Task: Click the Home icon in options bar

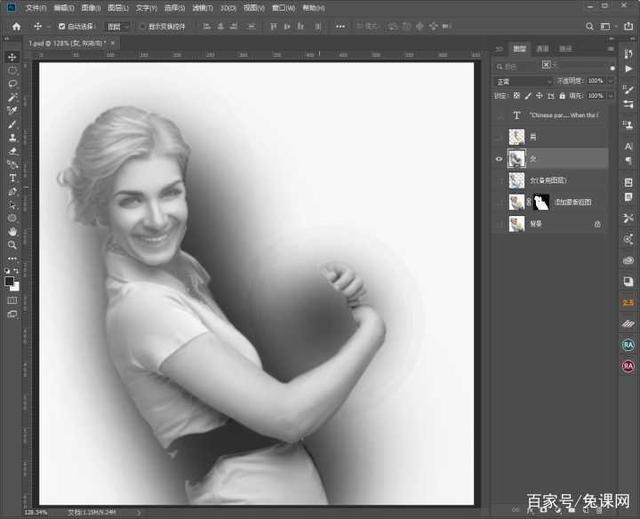Action: click(16, 26)
